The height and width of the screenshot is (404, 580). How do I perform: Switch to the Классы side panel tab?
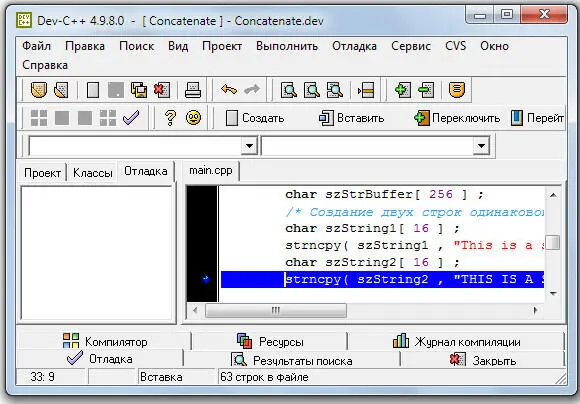(x=92, y=173)
